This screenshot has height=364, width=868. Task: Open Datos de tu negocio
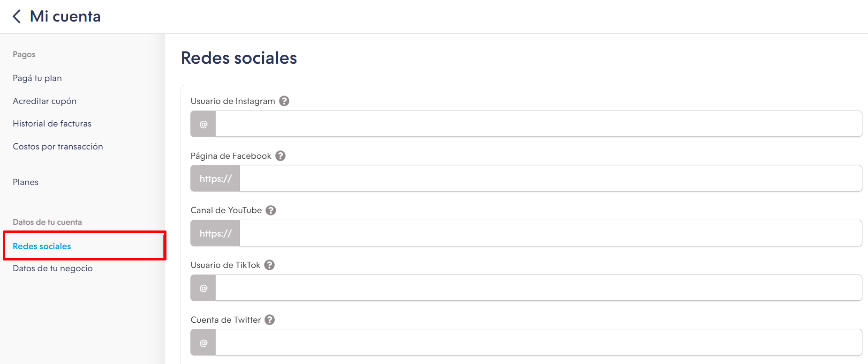coord(53,268)
